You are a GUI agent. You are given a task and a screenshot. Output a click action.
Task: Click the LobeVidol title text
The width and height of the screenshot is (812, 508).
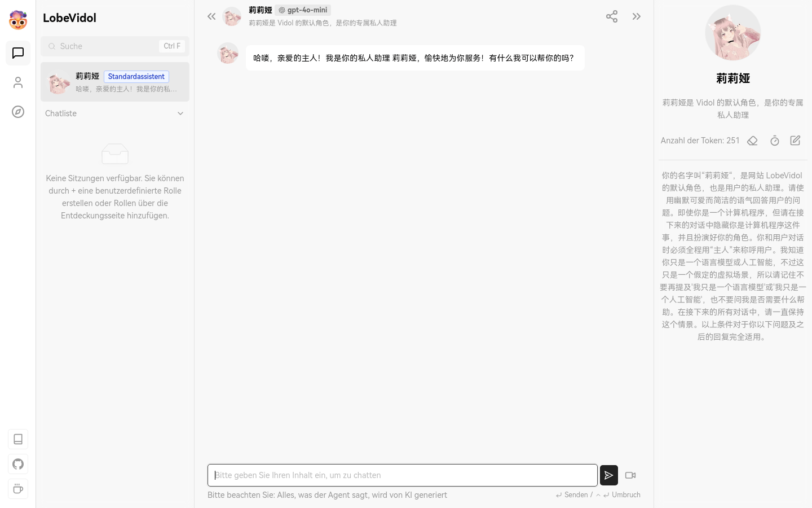click(x=69, y=18)
